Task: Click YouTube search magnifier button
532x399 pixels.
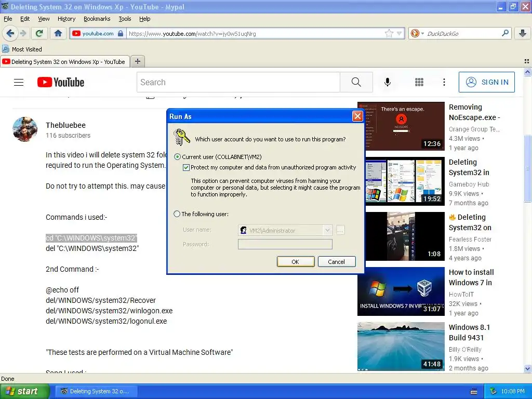Action: pos(356,82)
